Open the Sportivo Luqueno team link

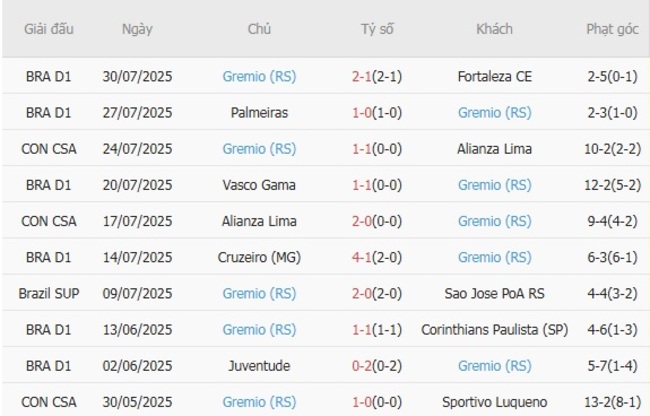pos(494,402)
